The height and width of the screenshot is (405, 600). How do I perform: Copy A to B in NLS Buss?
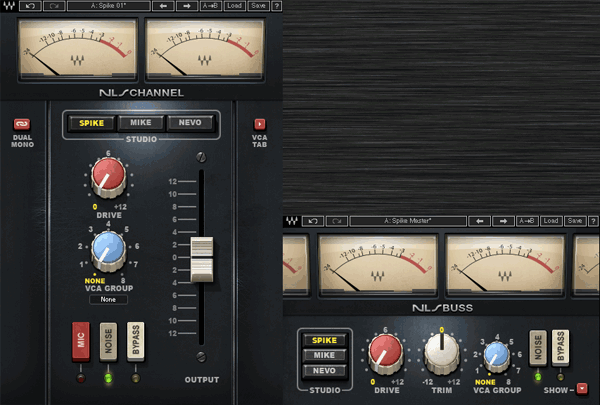(x=527, y=221)
